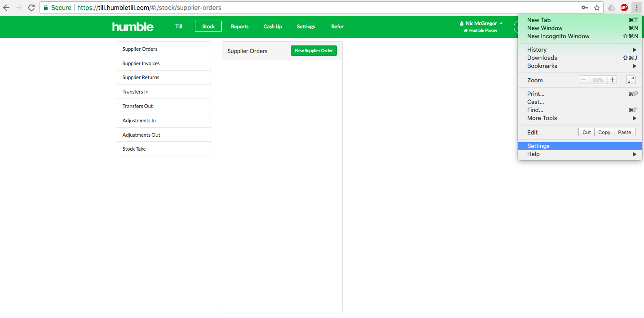Open the Reports tab
Image resolution: width=644 pixels, height=318 pixels.
coord(240,27)
